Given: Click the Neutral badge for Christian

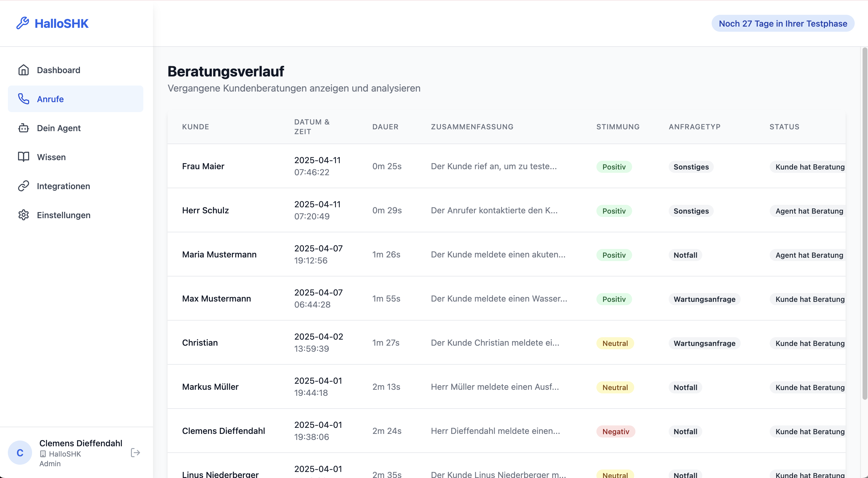Looking at the screenshot, I should point(615,343).
